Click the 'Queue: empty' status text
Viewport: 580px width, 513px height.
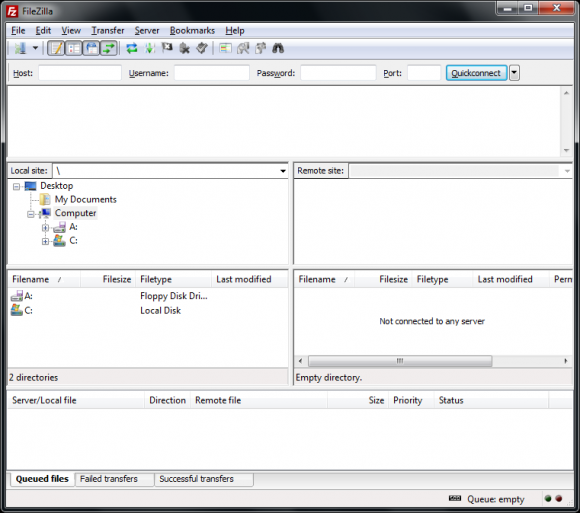[x=496, y=499]
